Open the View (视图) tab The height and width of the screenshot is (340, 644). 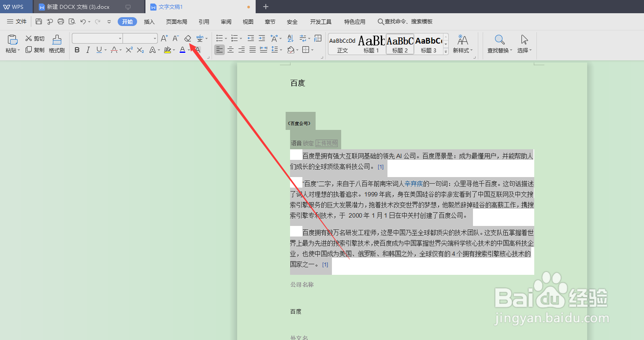pyautogui.click(x=248, y=22)
